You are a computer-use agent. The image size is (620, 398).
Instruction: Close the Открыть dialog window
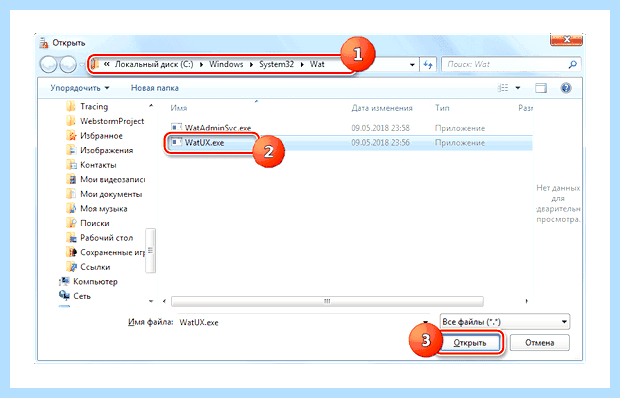tap(566, 39)
